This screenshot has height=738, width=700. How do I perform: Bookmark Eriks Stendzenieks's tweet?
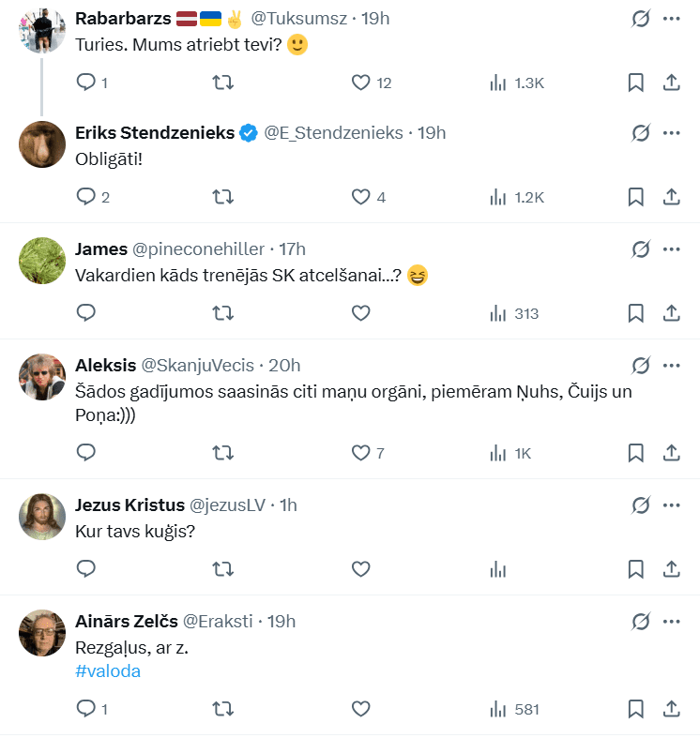pyautogui.click(x=635, y=197)
